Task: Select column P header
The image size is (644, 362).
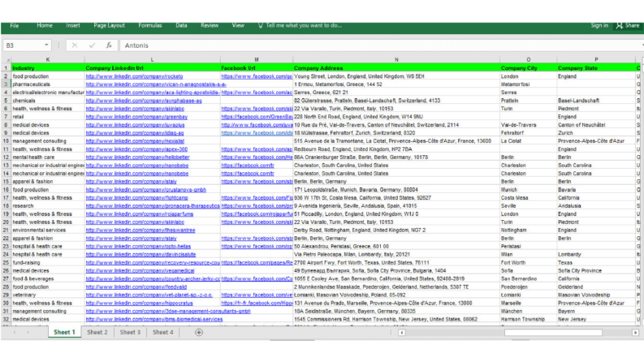Action: point(596,60)
